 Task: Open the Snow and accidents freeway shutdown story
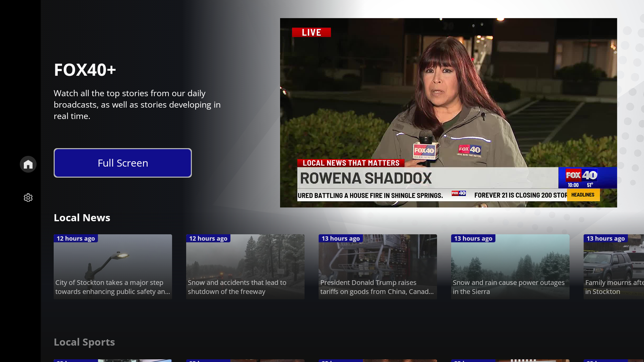pyautogui.click(x=245, y=267)
